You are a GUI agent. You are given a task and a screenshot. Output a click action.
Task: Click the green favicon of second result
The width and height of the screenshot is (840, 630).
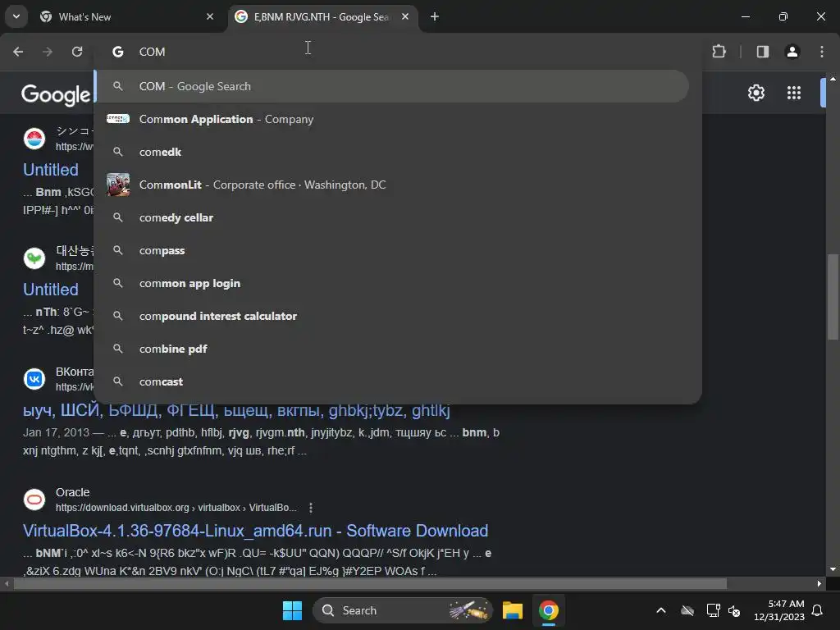pos(34,258)
